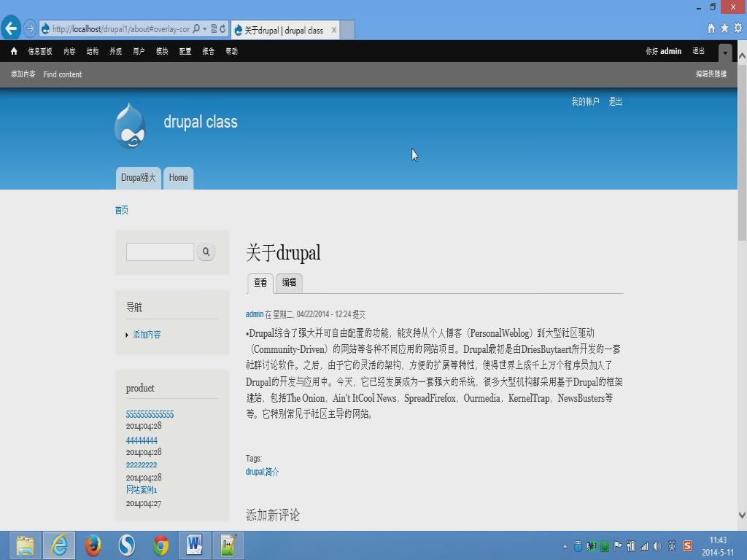The height and width of the screenshot is (560, 747).
Task: Toggle the Compatibility View icon in address bar
Action: pos(214,28)
